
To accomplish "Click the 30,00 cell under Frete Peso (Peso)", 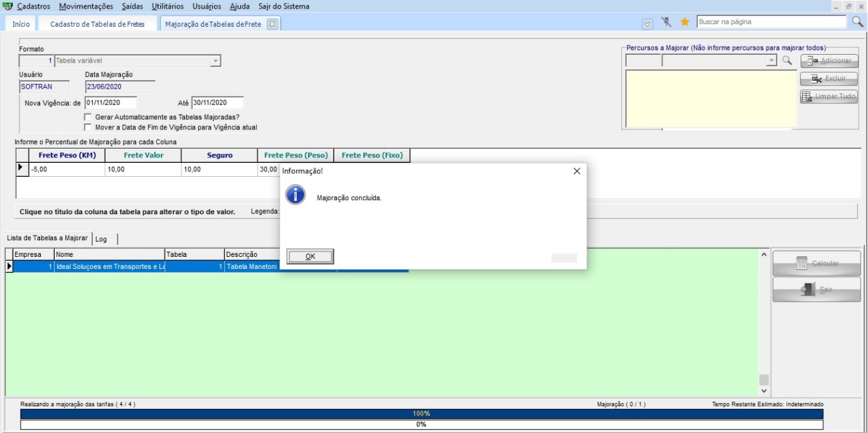I will point(268,169).
